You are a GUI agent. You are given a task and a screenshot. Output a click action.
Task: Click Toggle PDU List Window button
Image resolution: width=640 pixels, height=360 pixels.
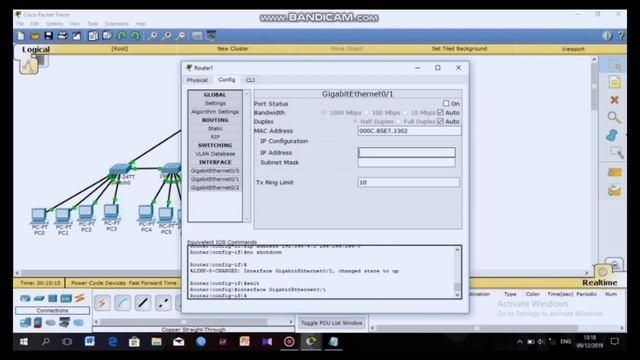(x=331, y=323)
